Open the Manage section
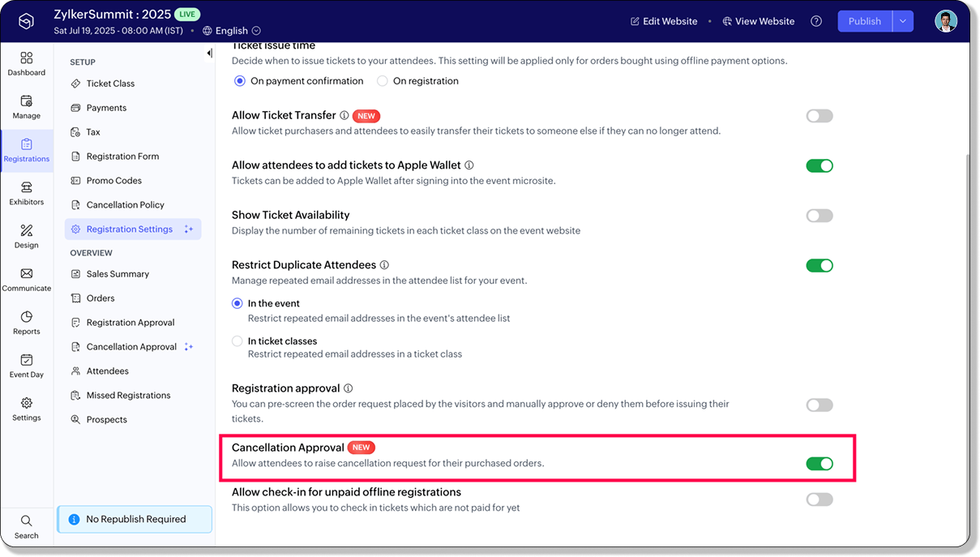980x557 pixels. 27,106
